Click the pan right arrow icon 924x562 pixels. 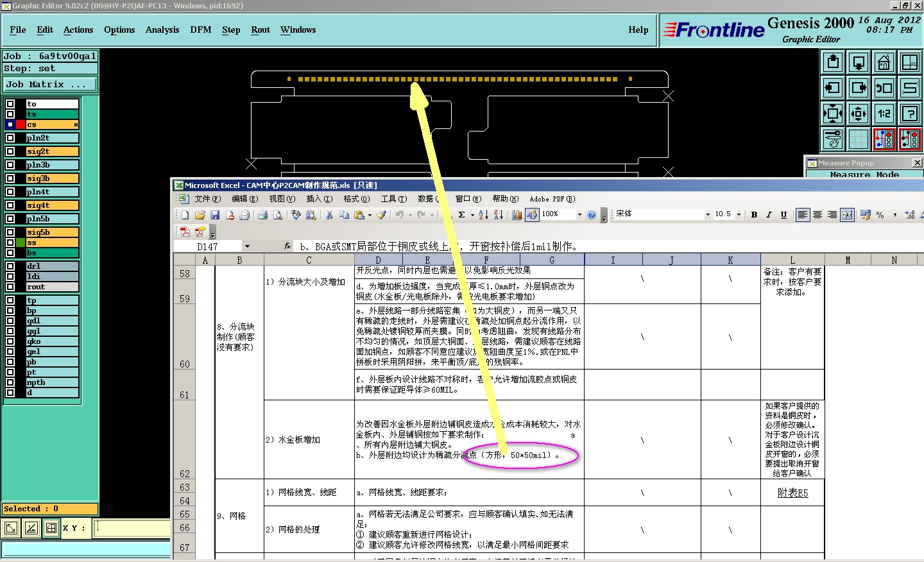click(859, 88)
